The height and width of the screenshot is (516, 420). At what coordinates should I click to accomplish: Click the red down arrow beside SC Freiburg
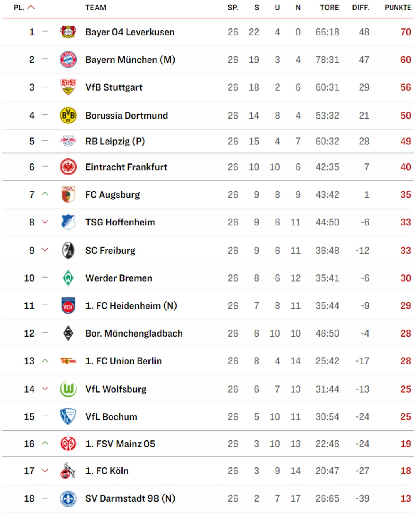(45, 250)
